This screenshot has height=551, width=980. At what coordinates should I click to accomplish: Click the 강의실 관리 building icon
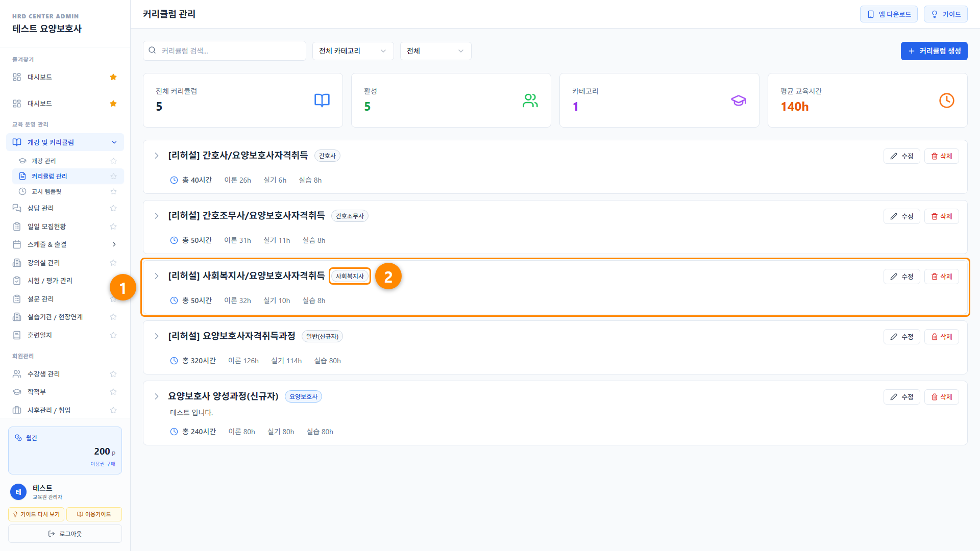(x=17, y=263)
